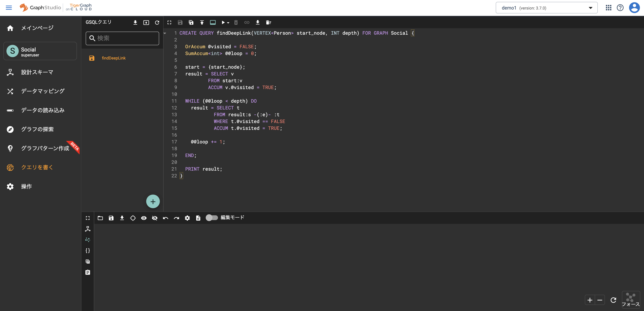Copy the query endpoint link
The width and height of the screenshot is (644, 311).
[247, 22]
